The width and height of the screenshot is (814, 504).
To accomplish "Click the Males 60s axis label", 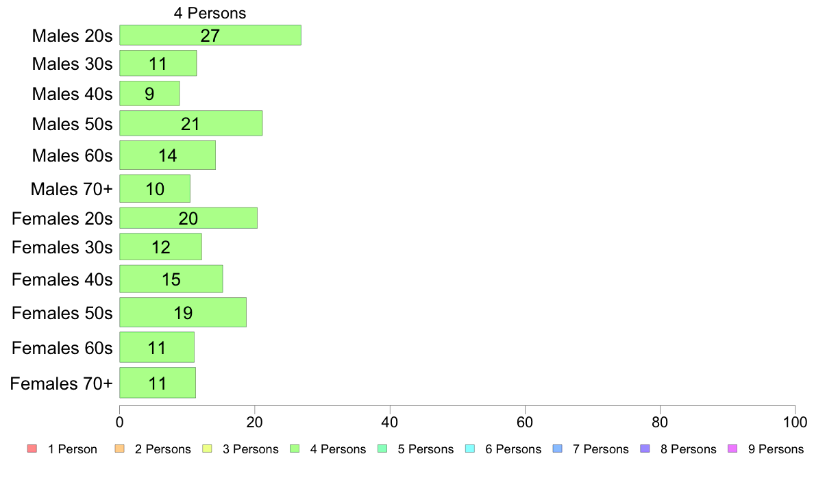I will tap(72, 155).
